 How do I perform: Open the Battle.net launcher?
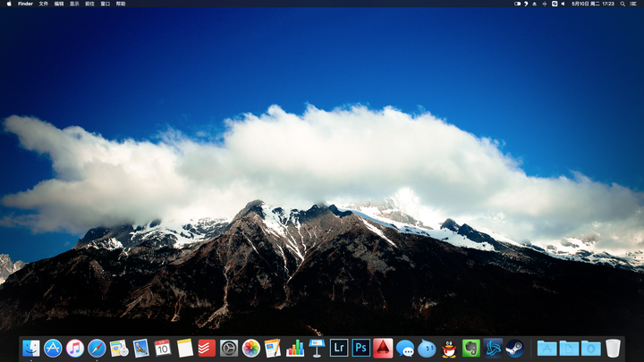[x=493, y=348]
